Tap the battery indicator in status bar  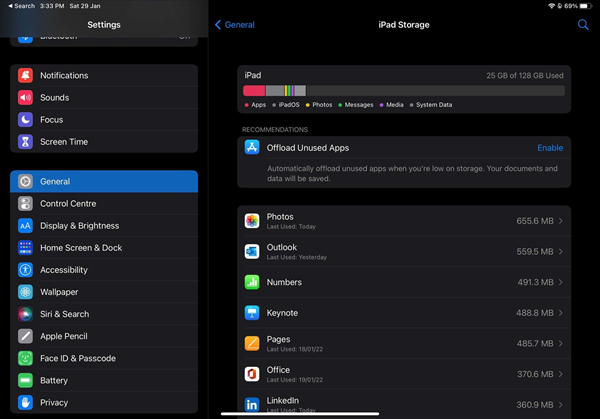point(586,6)
